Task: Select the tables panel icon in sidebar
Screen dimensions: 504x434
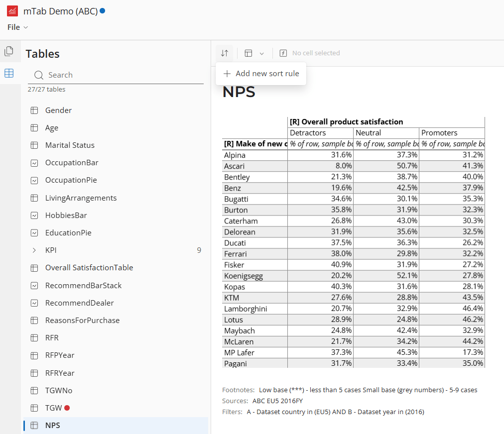Action: coord(8,73)
